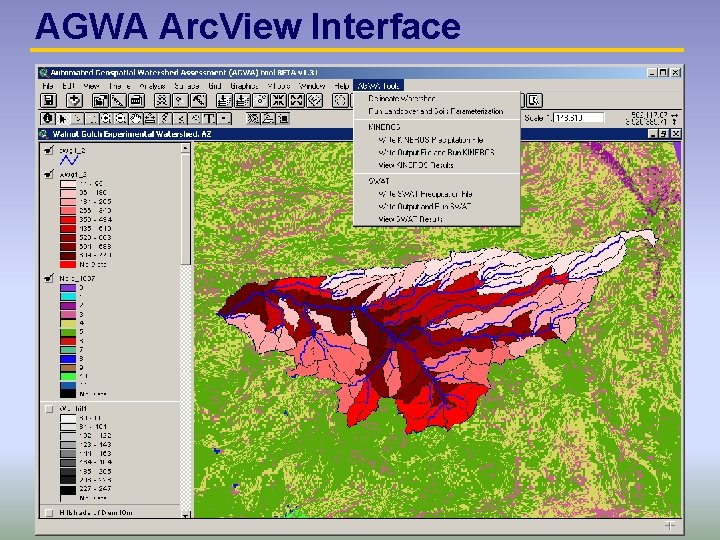The height and width of the screenshot is (540, 720).
Task: Choose View KINEROS Results
Action: 437,165
